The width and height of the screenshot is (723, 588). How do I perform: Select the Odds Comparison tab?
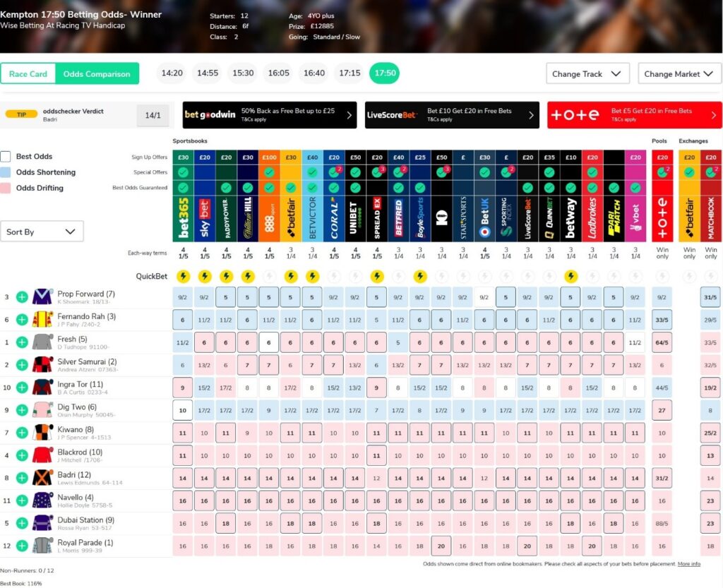97,73
